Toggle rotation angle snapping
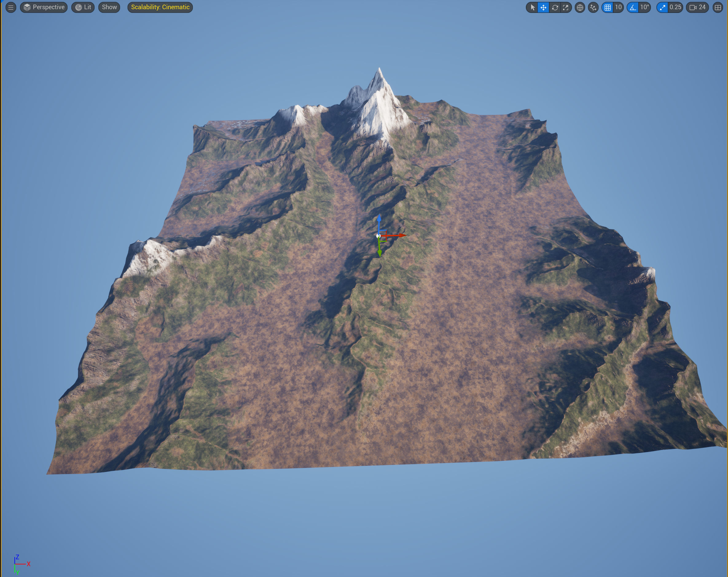This screenshot has height=577, width=728. coord(633,7)
